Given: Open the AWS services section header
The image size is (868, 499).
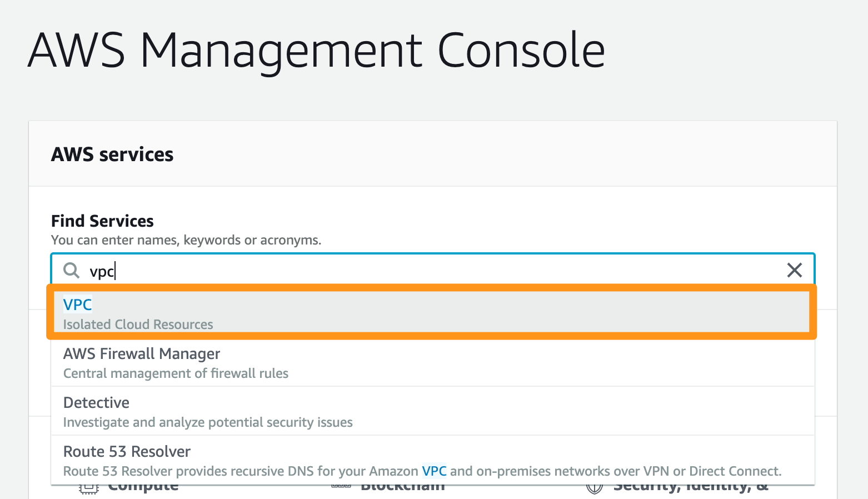Looking at the screenshot, I should (112, 154).
